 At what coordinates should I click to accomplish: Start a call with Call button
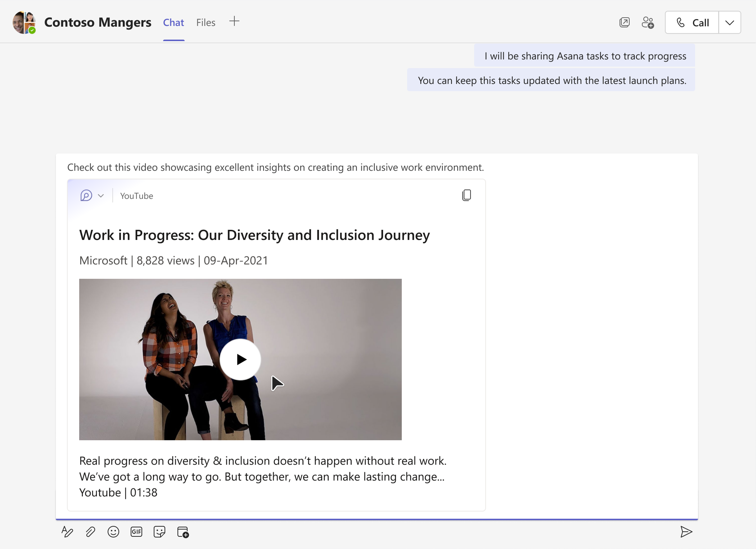tap(692, 22)
